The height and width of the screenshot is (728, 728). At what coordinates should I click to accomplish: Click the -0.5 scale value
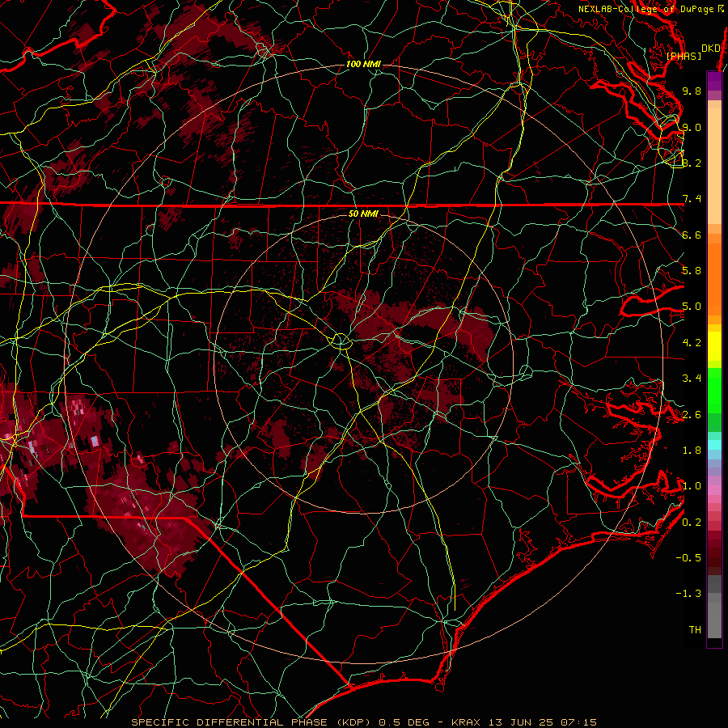point(689,558)
